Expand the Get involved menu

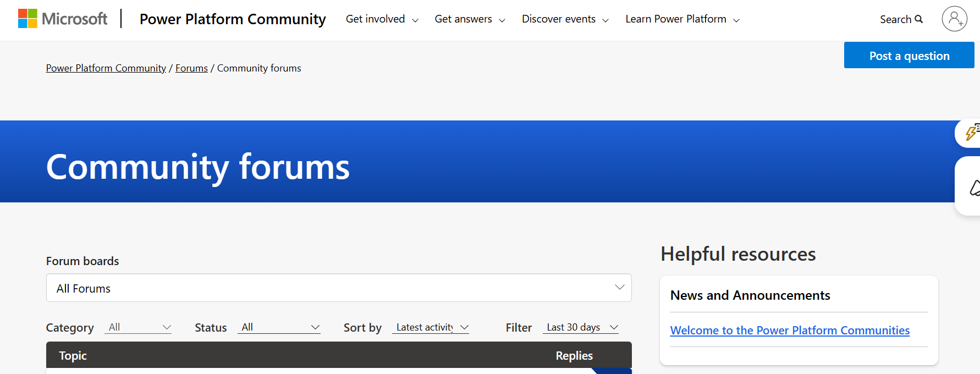(382, 19)
